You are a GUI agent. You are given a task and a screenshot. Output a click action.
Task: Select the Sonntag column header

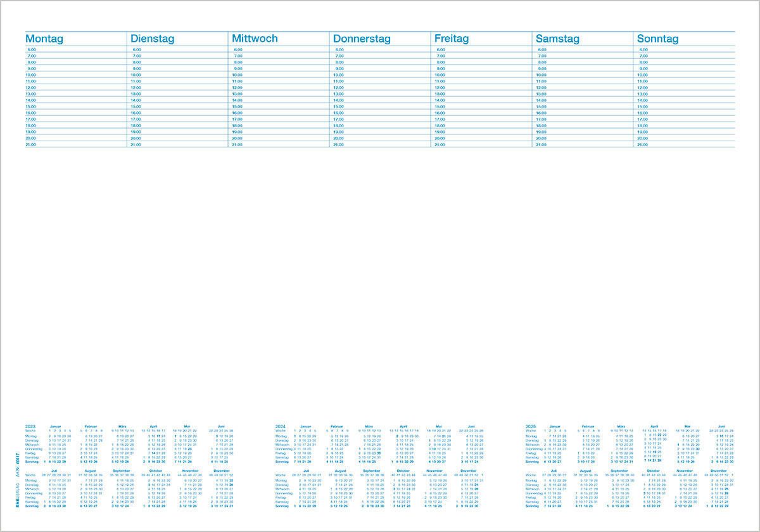tap(657, 39)
